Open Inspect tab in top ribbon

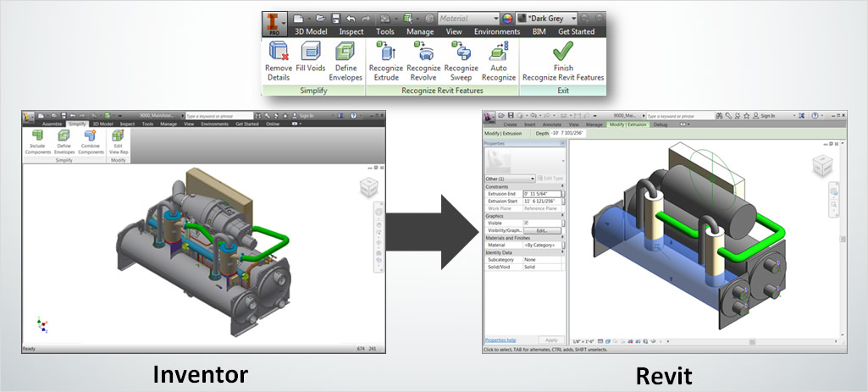[351, 31]
